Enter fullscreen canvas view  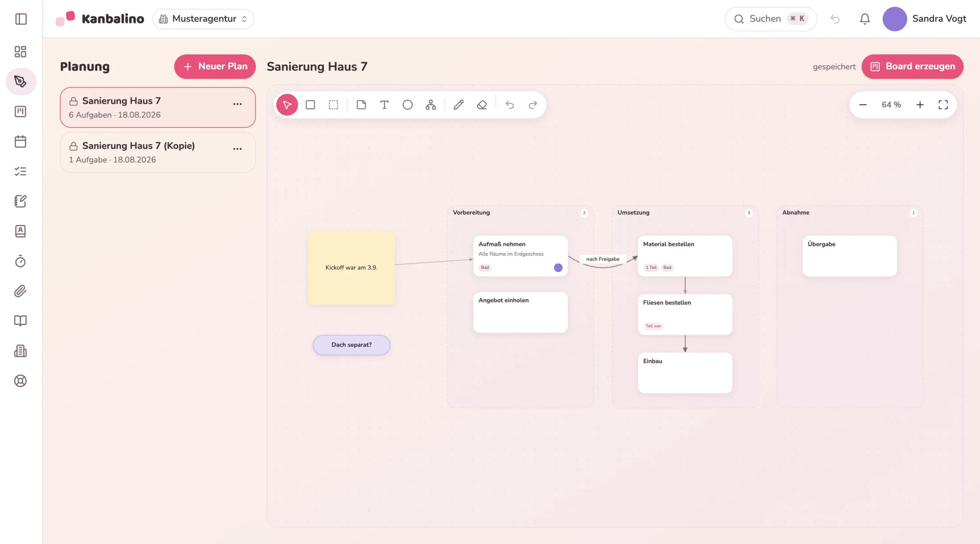coord(943,105)
